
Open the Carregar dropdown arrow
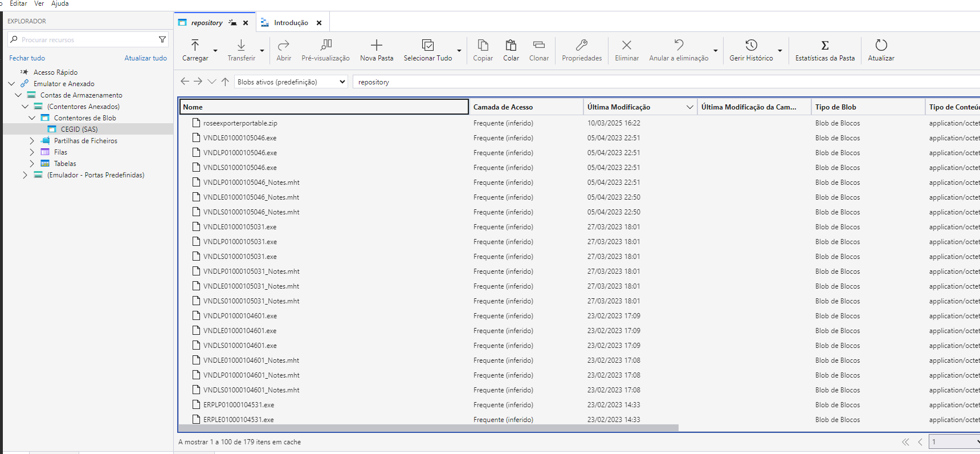(215, 51)
